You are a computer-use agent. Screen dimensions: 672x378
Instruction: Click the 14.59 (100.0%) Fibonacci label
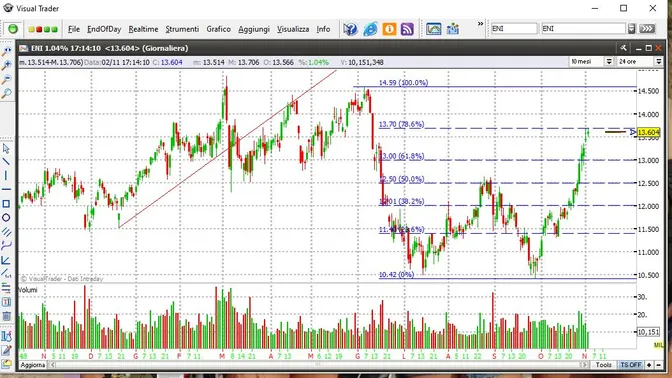click(403, 83)
